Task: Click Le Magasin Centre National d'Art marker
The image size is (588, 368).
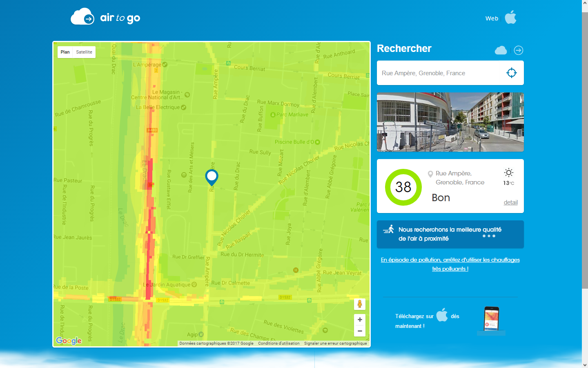Action: (x=187, y=95)
